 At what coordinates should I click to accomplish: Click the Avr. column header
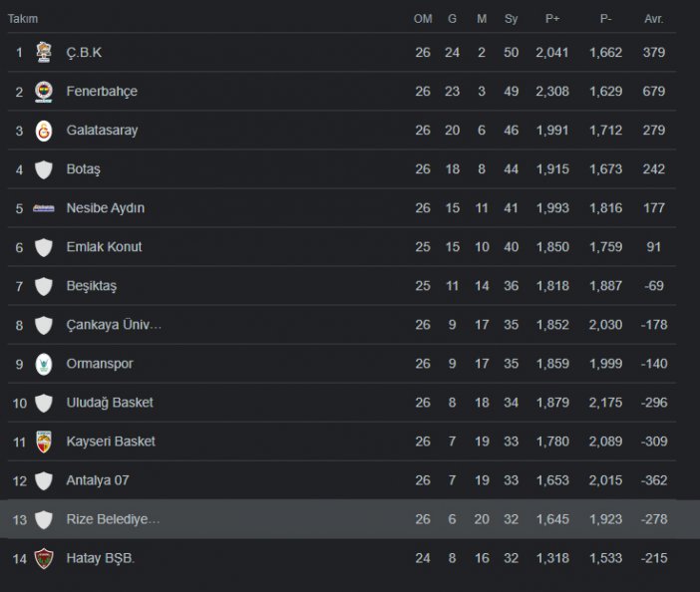pos(654,19)
